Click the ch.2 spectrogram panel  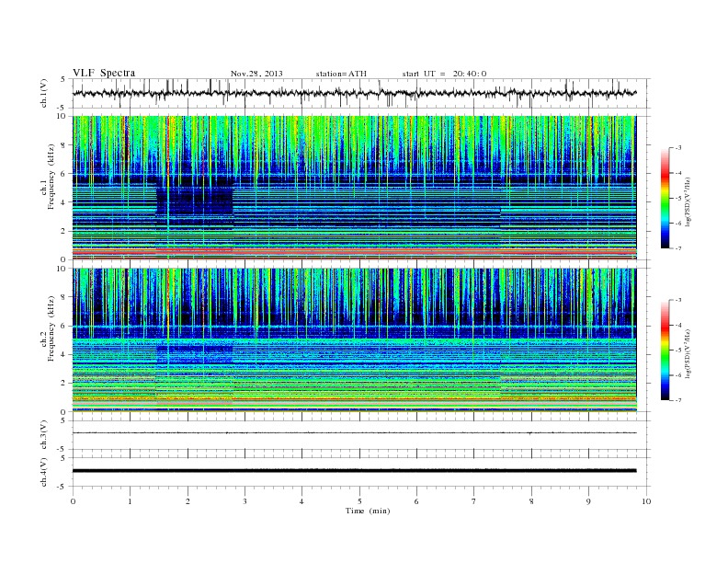pyautogui.click(x=355, y=340)
